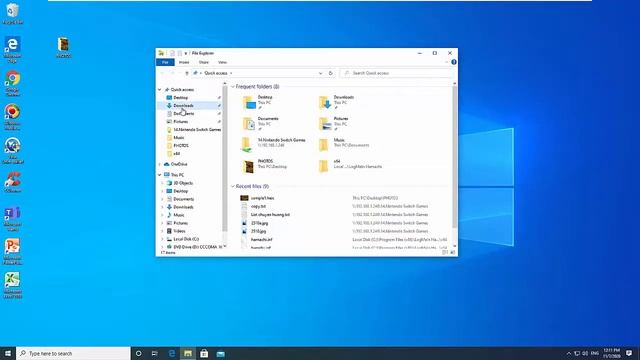Click the taskbar 'Type here to search' box
This screenshot has width=640, height=360.
point(73,353)
